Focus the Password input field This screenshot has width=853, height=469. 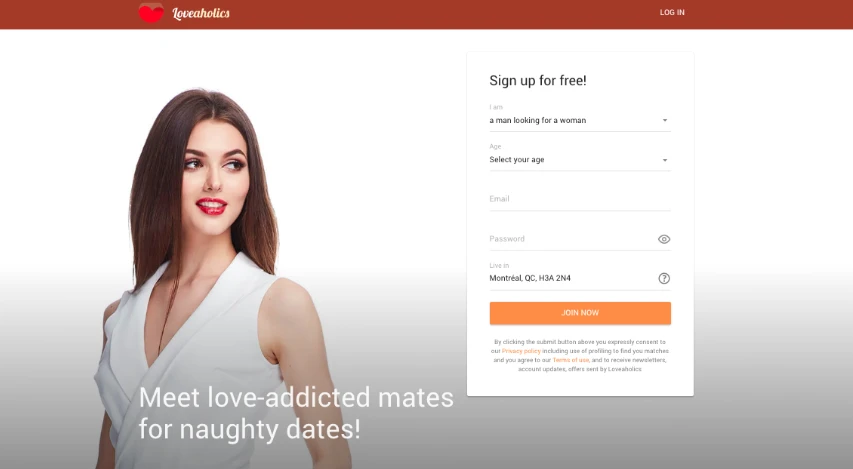coord(571,239)
